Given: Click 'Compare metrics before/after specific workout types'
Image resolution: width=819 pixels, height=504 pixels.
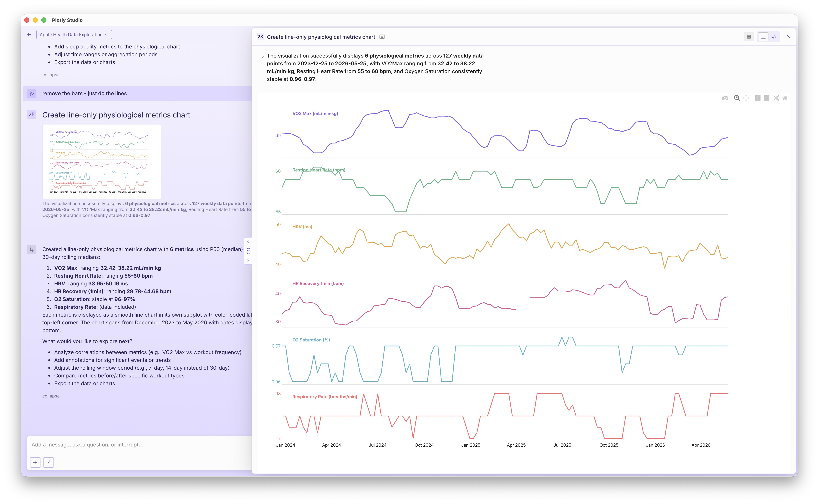Looking at the screenshot, I should (x=119, y=376).
